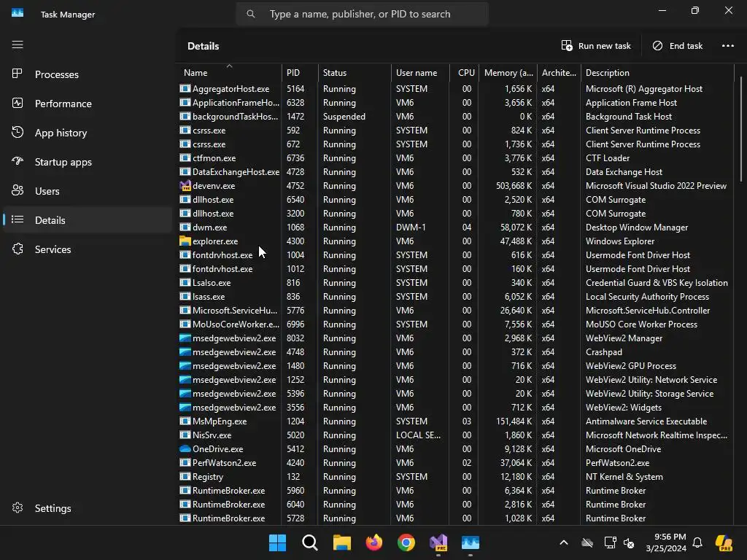This screenshot has width=747, height=560.
Task: Click icon of msedgewebview2.exe PID 8032
Action: (x=185, y=338)
